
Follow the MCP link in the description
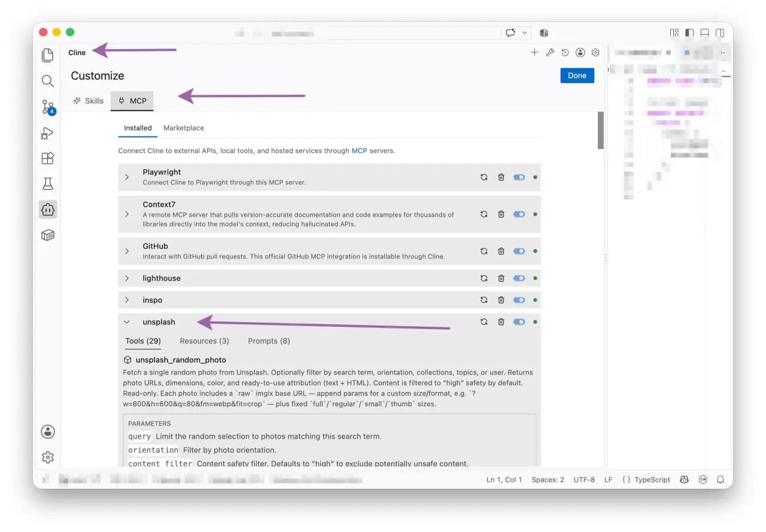(x=359, y=151)
